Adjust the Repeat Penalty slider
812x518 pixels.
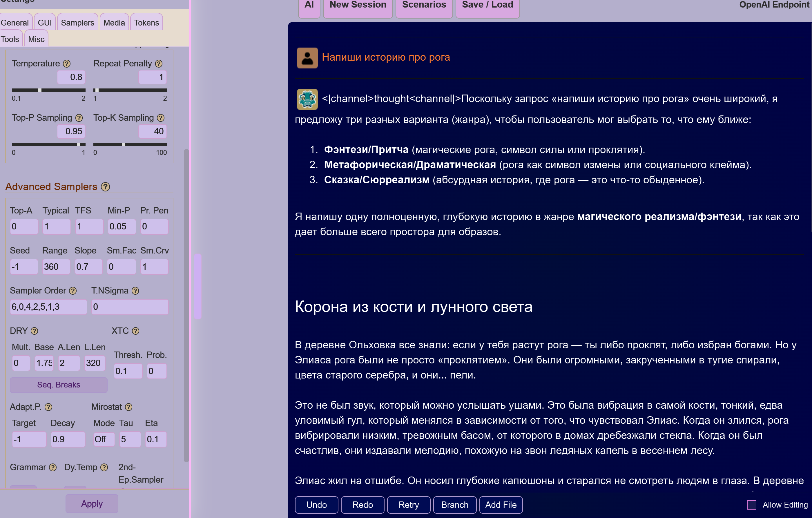point(130,90)
